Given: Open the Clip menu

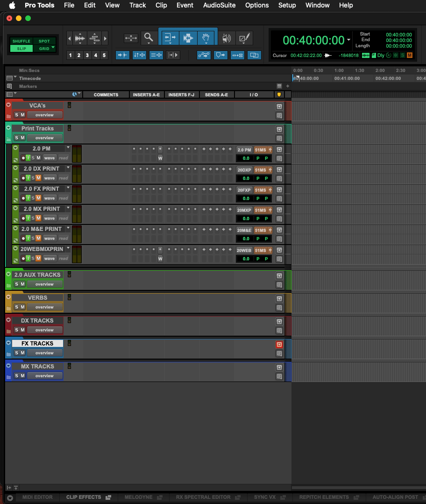Looking at the screenshot, I should pos(161,5).
